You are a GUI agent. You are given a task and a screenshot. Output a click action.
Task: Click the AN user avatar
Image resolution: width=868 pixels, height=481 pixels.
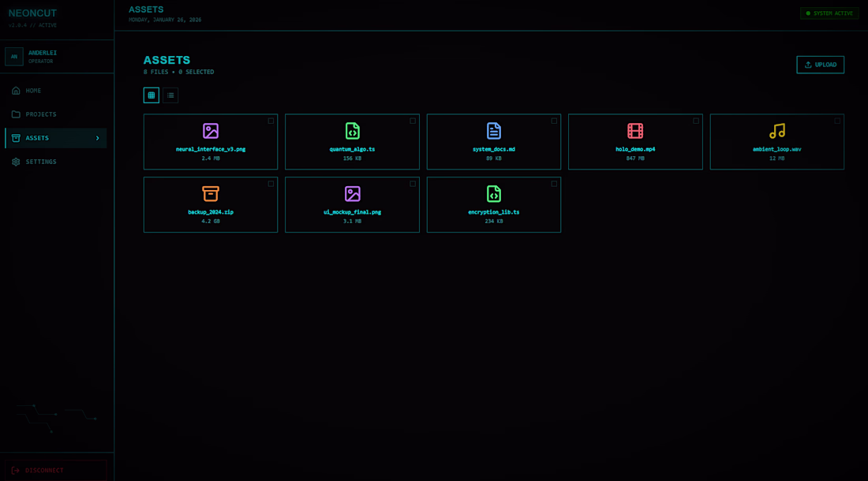pos(14,57)
